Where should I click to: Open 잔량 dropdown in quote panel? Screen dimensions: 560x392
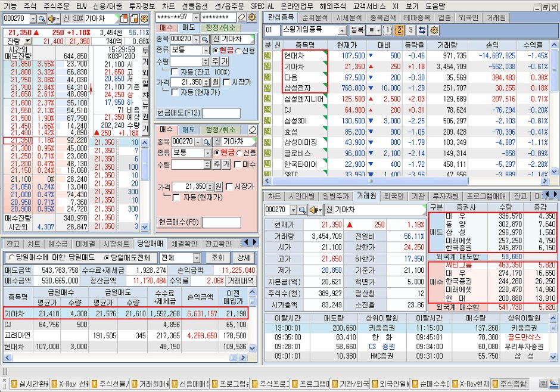coord(27,41)
